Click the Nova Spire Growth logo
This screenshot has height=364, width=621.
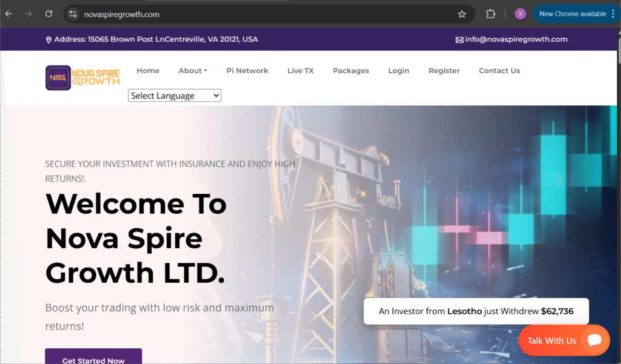[x=82, y=78]
